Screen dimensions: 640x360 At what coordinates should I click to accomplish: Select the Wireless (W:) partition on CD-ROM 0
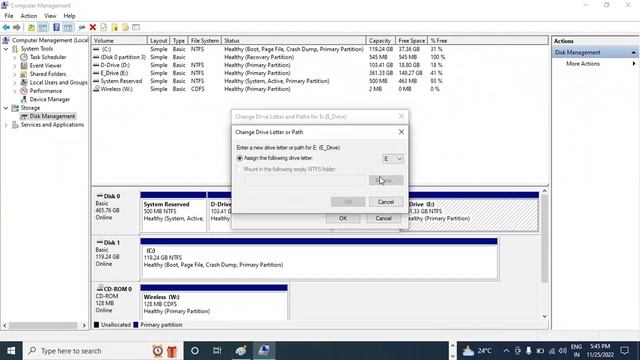(x=214, y=302)
